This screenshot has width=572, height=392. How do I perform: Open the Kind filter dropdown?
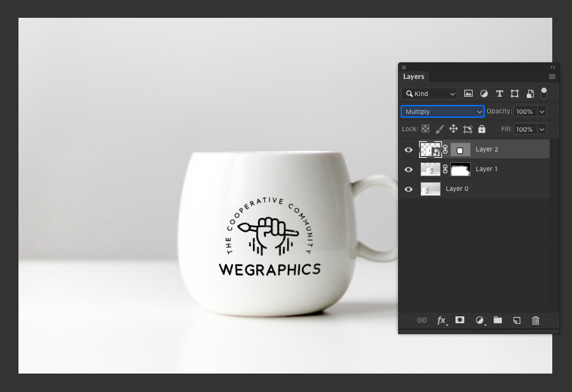click(x=429, y=94)
